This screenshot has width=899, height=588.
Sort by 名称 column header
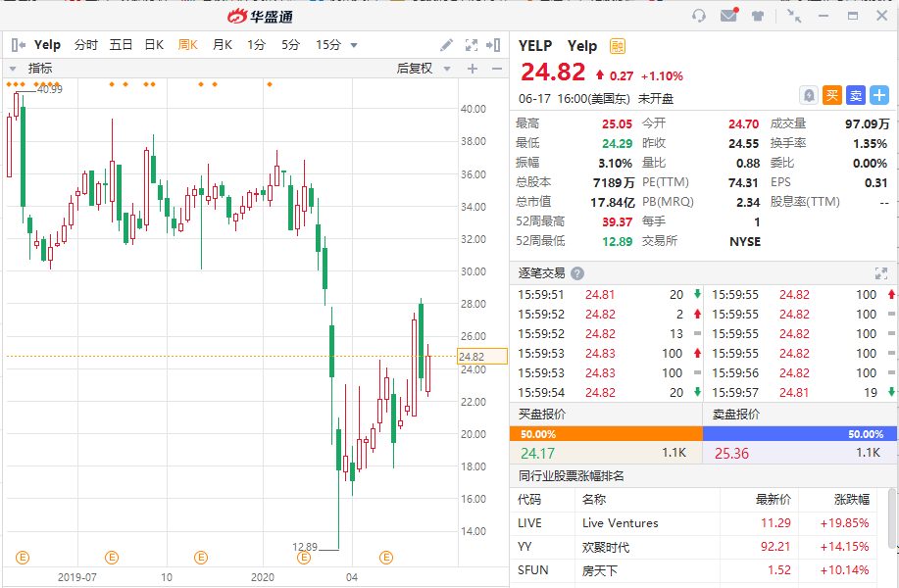pos(594,499)
